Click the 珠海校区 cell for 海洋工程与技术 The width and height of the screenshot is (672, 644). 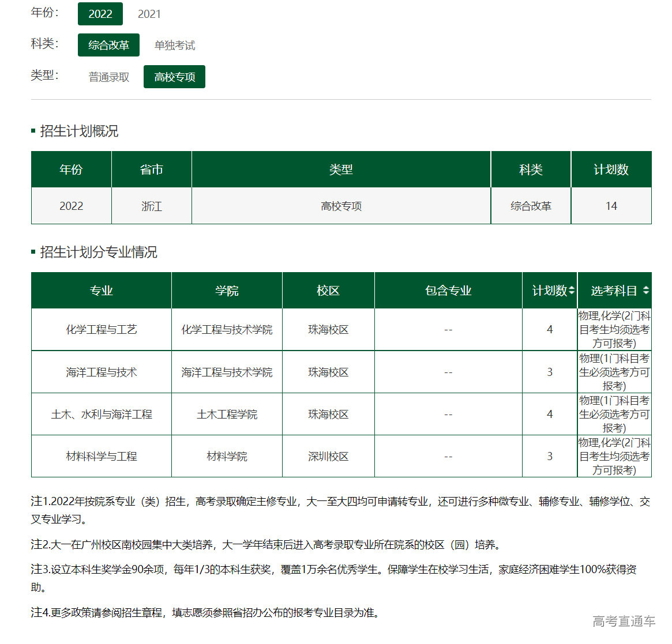pos(328,372)
